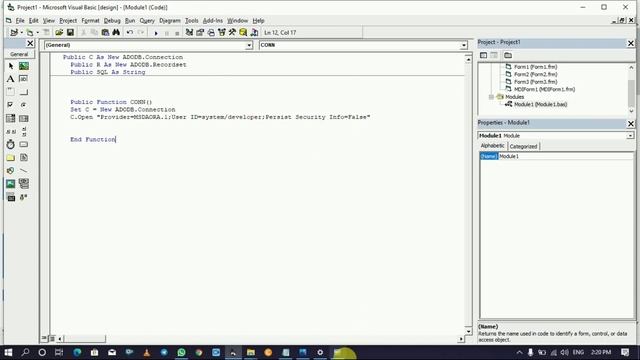
Task: Click the Open Project folder icon
Action: (59, 33)
